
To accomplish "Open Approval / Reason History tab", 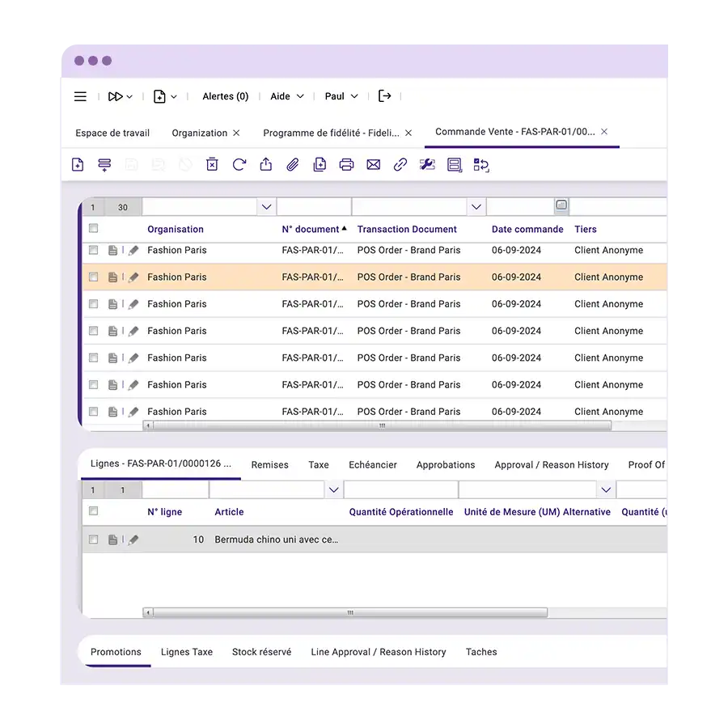I will pyautogui.click(x=552, y=465).
